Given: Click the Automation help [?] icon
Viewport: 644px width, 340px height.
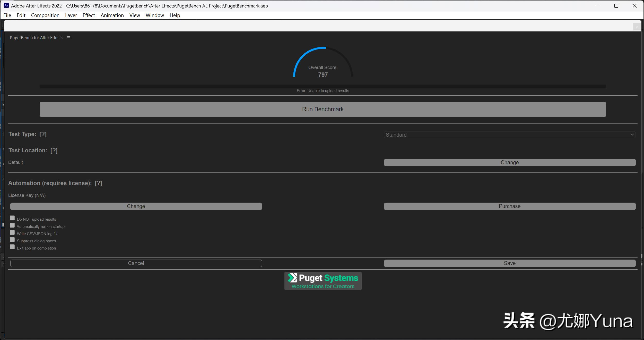Looking at the screenshot, I should coord(98,183).
